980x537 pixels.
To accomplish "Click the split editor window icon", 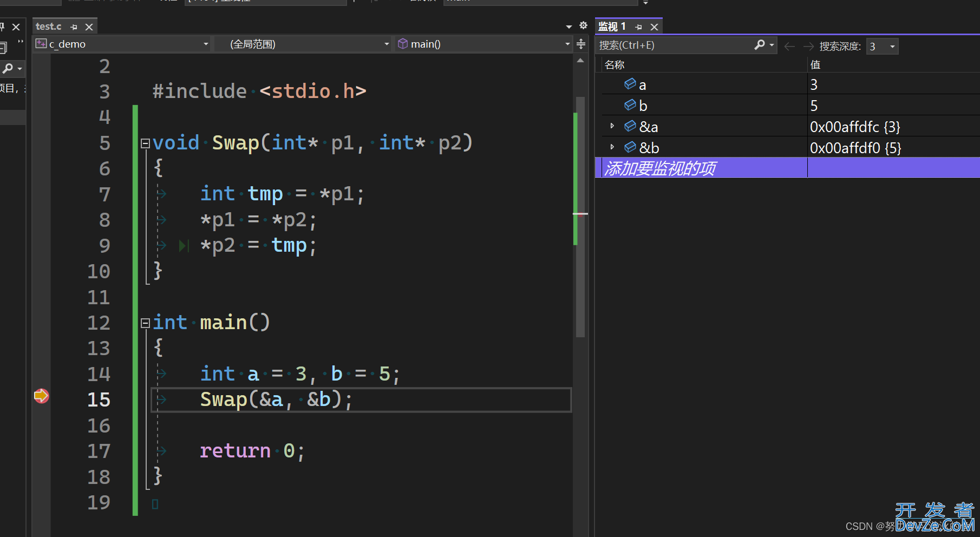I will 581,44.
